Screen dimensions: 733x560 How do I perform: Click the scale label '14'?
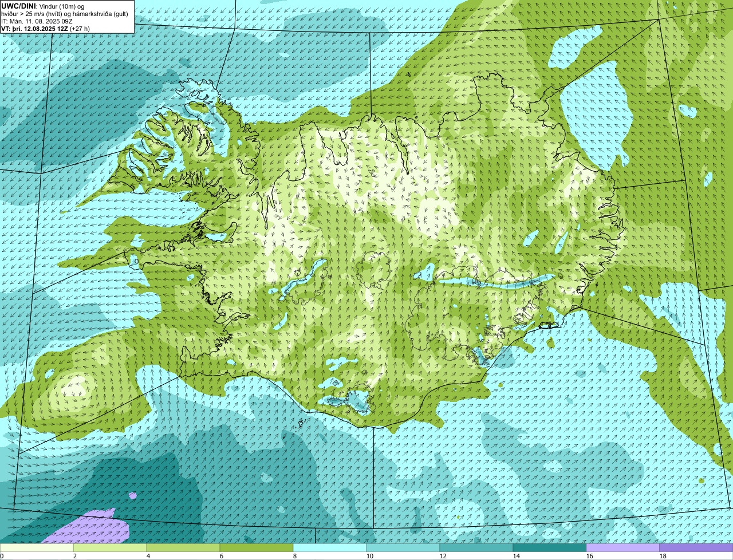517,556
